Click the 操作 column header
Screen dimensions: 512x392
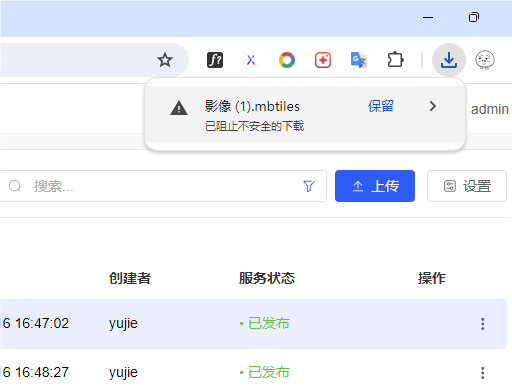pyautogui.click(x=432, y=278)
